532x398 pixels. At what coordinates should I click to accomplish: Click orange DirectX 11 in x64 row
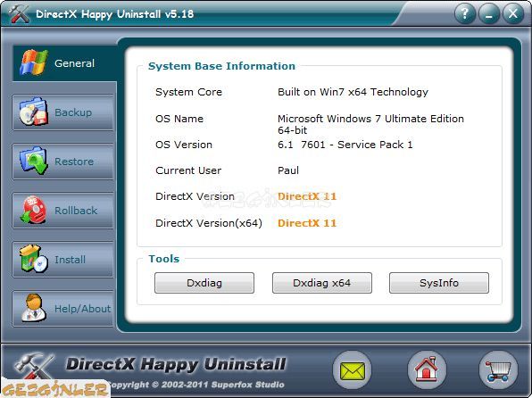(307, 223)
